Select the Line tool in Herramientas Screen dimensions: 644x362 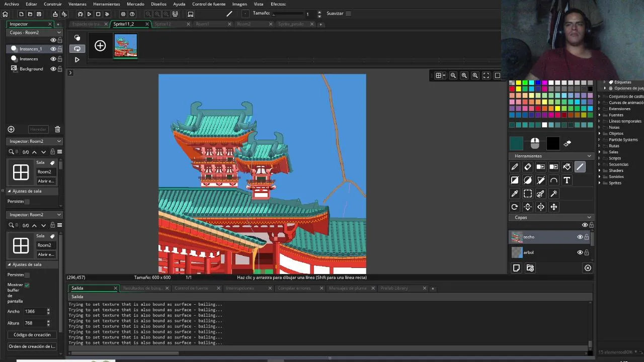pyautogui.click(x=580, y=167)
